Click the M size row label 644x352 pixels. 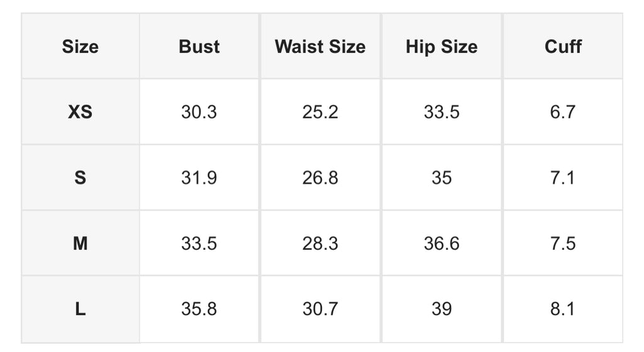tap(80, 243)
